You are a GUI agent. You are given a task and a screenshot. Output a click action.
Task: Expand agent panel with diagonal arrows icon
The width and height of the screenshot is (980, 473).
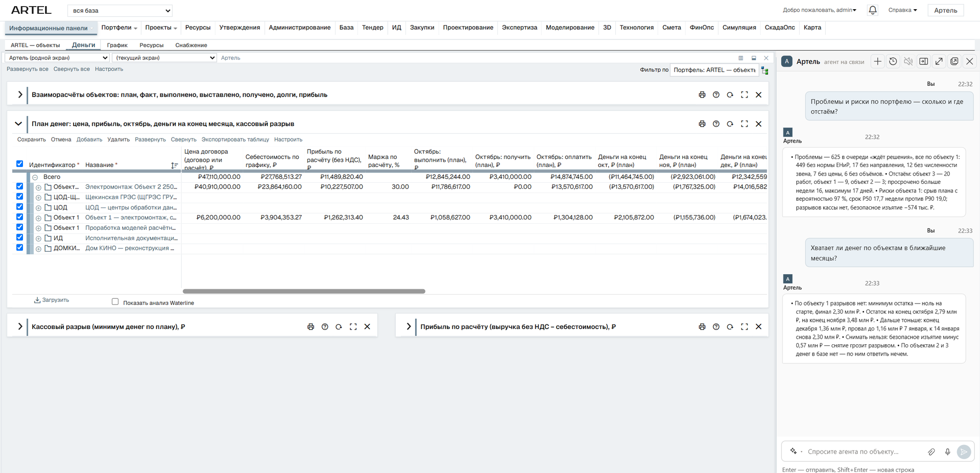939,62
